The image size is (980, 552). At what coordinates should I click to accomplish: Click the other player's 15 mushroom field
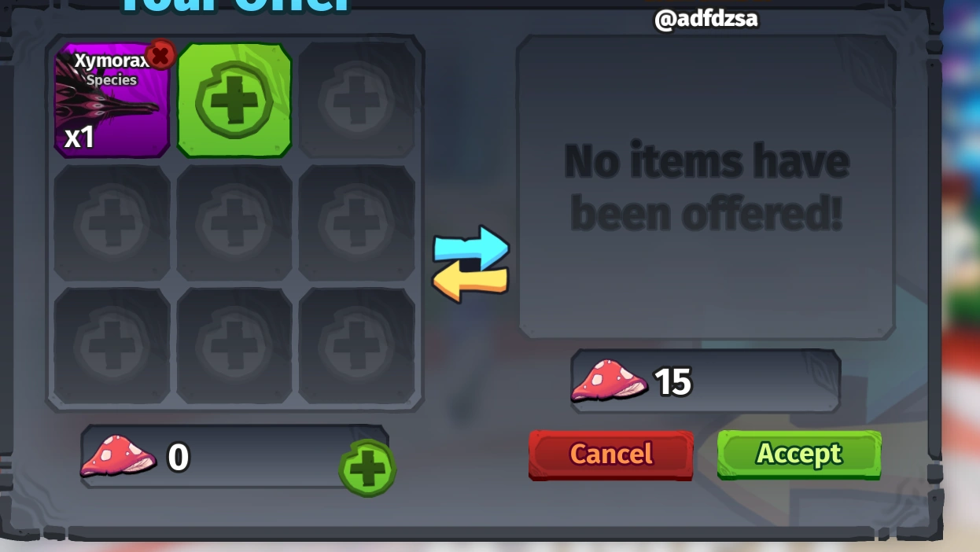point(706,381)
